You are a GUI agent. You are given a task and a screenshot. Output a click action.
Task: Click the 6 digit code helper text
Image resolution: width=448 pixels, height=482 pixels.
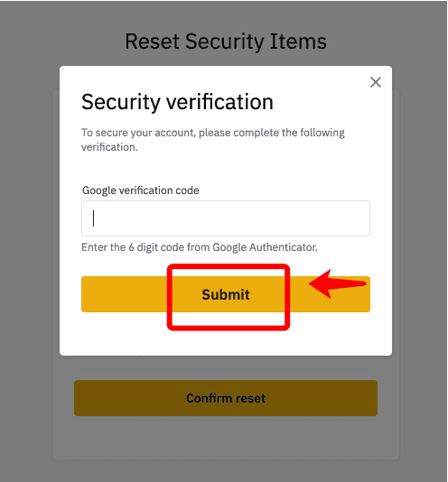point(200,247)
